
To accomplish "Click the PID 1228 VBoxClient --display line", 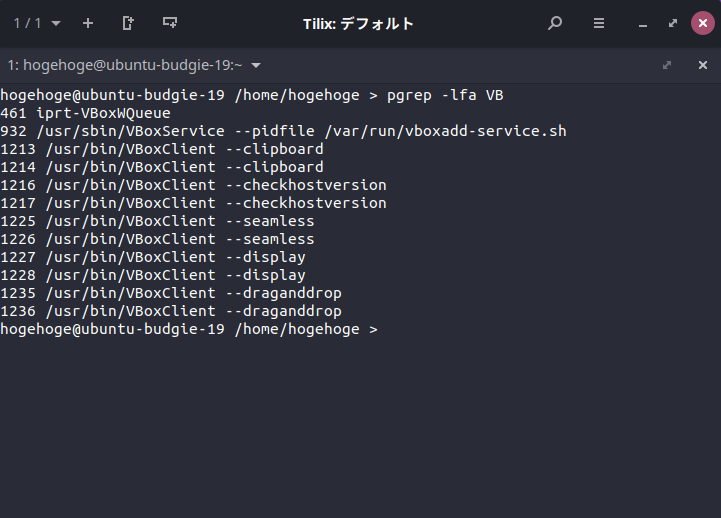I will coord(153,275).
